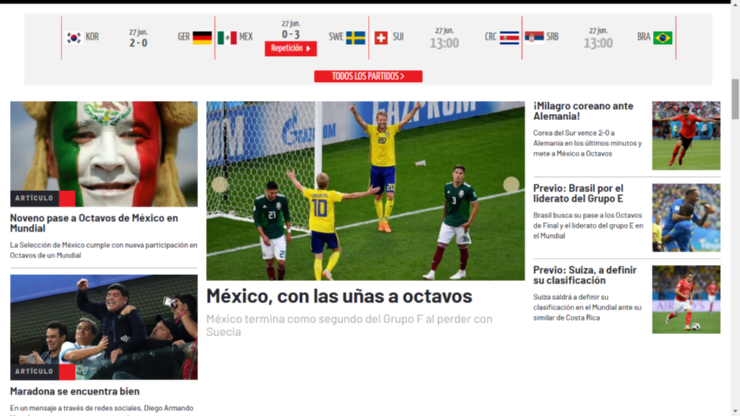This screenshot has height=416, width=740.
Task: Click the Brazil flag icon
Action: click(662, 38)
